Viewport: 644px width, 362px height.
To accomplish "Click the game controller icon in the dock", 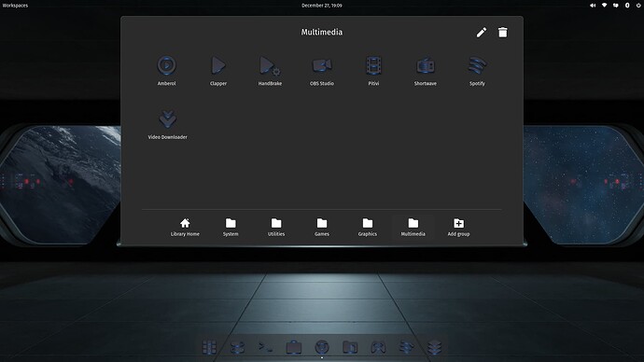I will tap(378, 347).
